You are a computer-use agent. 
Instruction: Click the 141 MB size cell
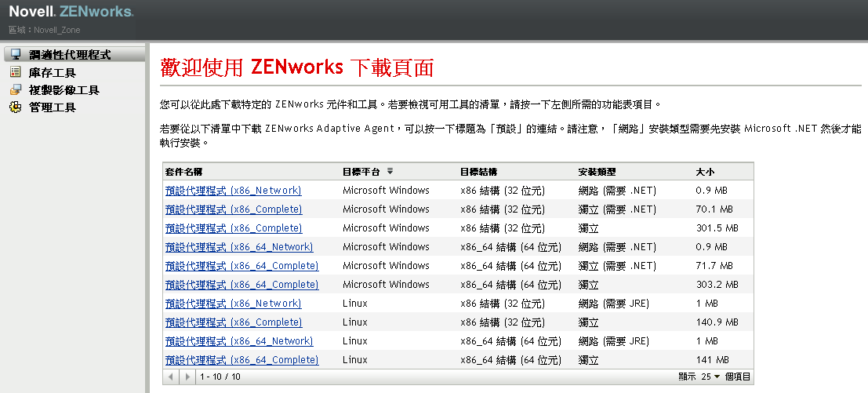coord(712,360)
